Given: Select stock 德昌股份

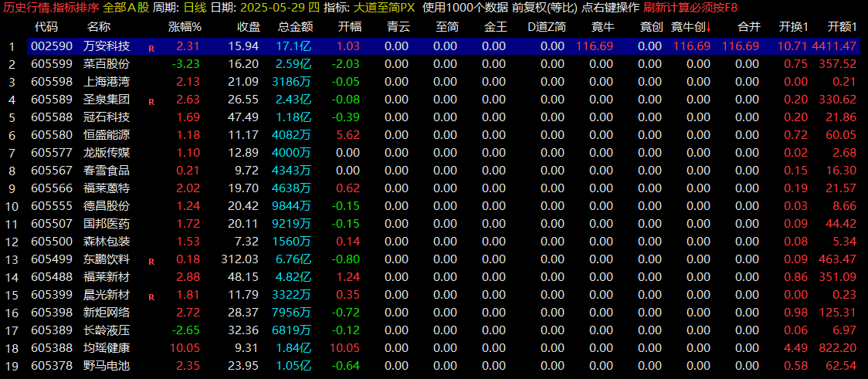Looking at the screenshot, I should coord(107,206).
